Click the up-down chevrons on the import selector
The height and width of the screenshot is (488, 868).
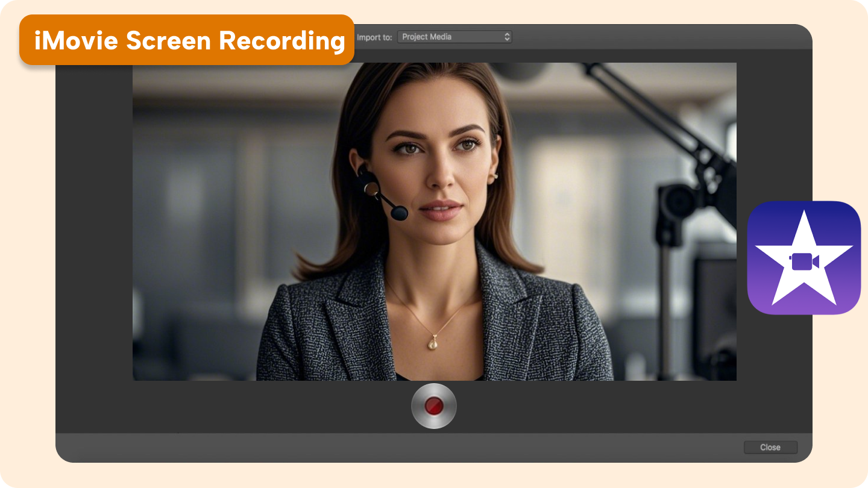point(506,37)
